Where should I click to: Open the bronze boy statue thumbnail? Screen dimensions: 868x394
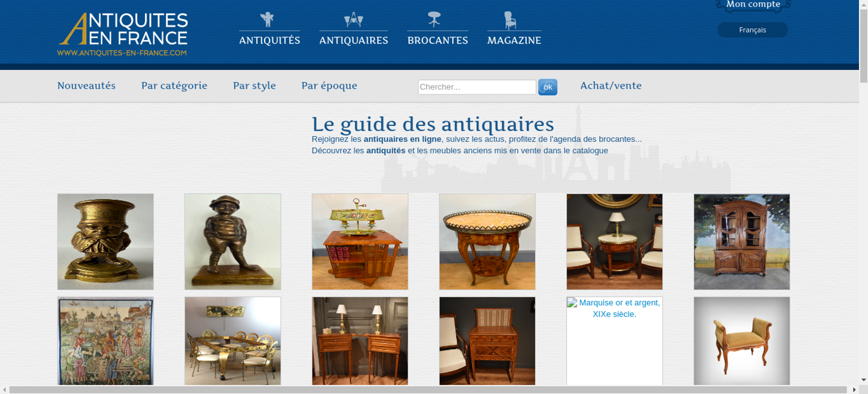233,242
